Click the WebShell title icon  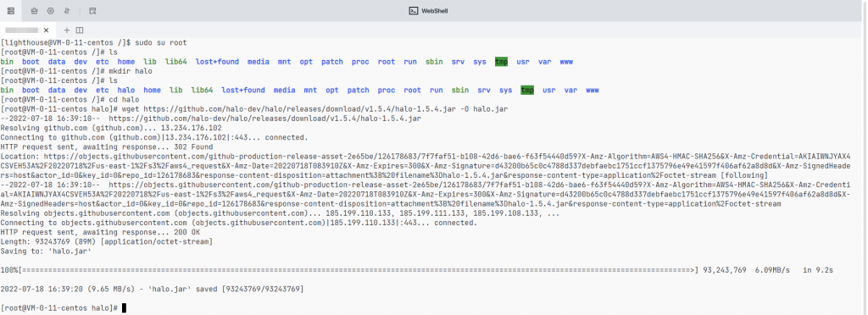413,10
